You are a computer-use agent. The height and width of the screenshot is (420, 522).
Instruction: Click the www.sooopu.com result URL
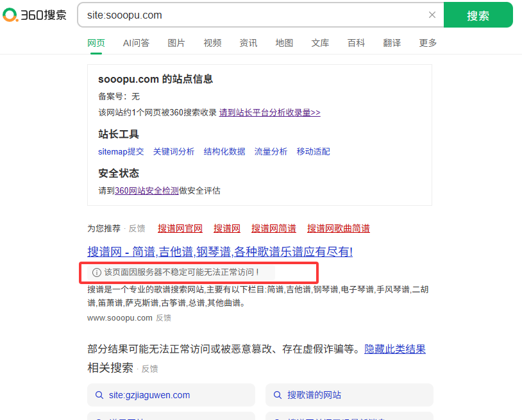click(120, 318)
